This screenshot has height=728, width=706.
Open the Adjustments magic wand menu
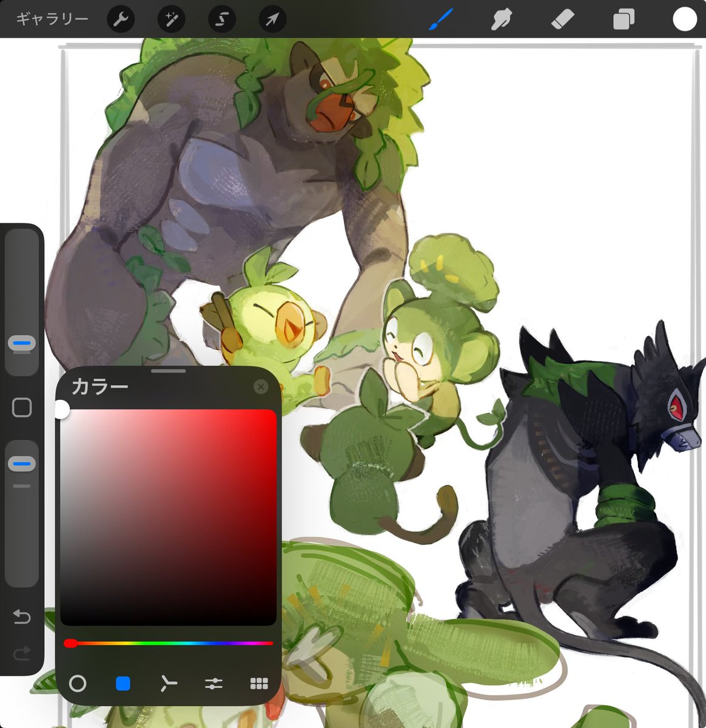(x=171, y=20)
